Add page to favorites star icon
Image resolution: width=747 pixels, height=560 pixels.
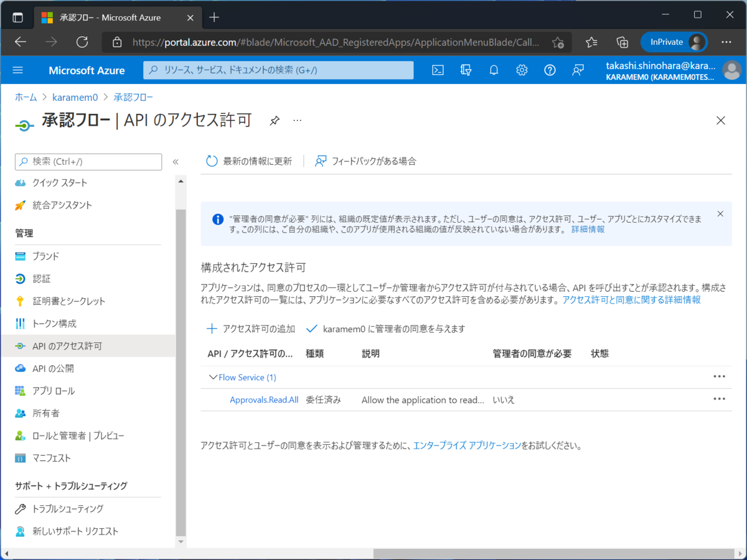point(558,42)
